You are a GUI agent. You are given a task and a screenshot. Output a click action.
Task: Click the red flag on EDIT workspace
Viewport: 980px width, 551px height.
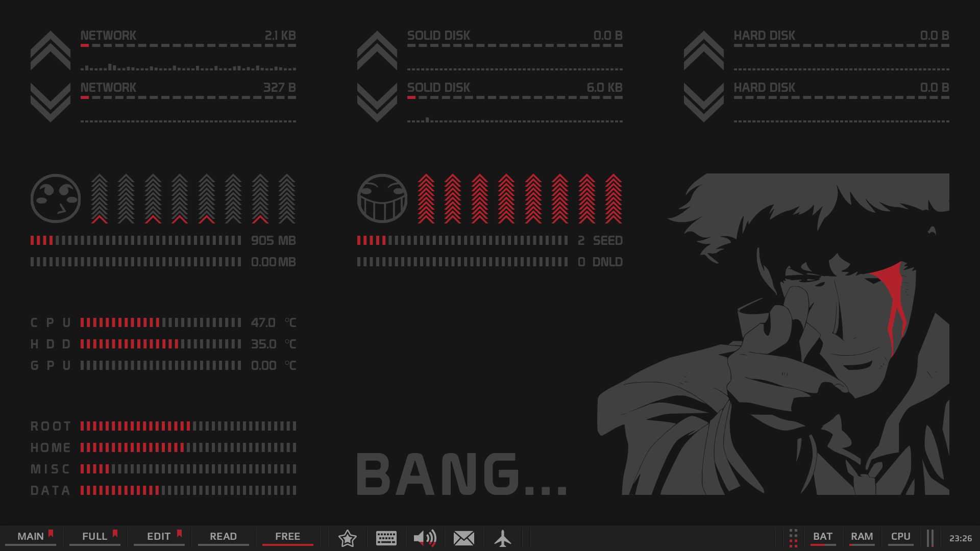pyautogui.click(x=179, y=534)
